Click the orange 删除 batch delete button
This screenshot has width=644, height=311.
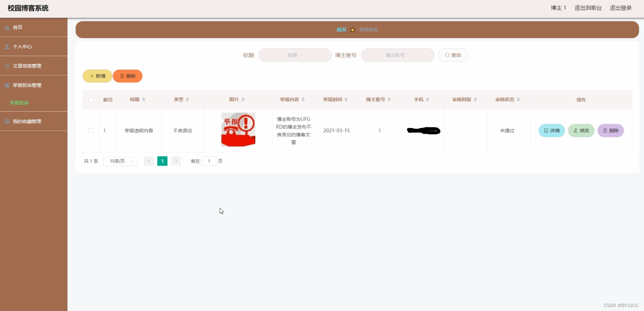point(128,76)
